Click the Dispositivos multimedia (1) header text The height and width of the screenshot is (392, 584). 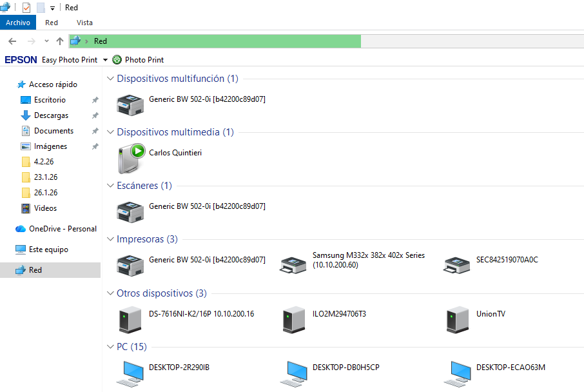[175, 132]
